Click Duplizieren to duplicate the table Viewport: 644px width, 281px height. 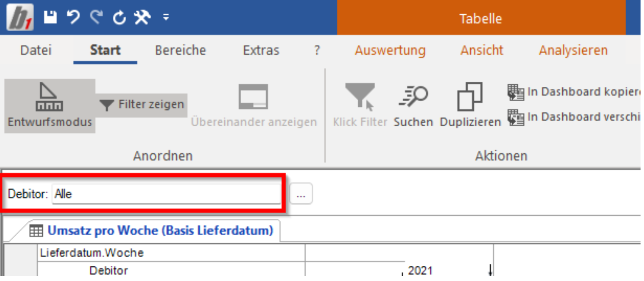click(x=470, y=105)
